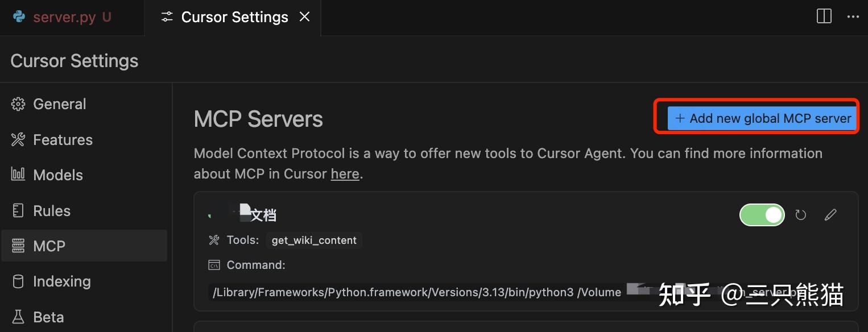Disable the MCP server toggle switch
The height and width of the screenshot is (332, 868).
click(x=762, y=215)
